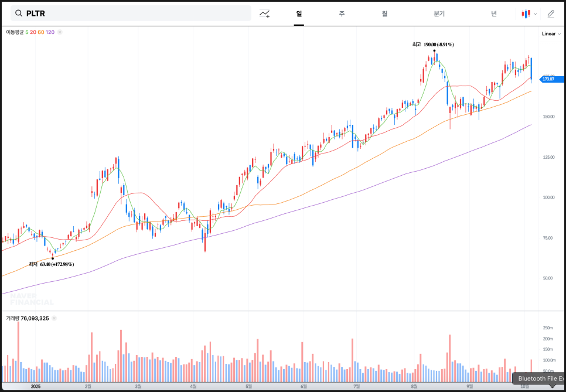Click the 2025 label on time axis

[x=35, y=387]
